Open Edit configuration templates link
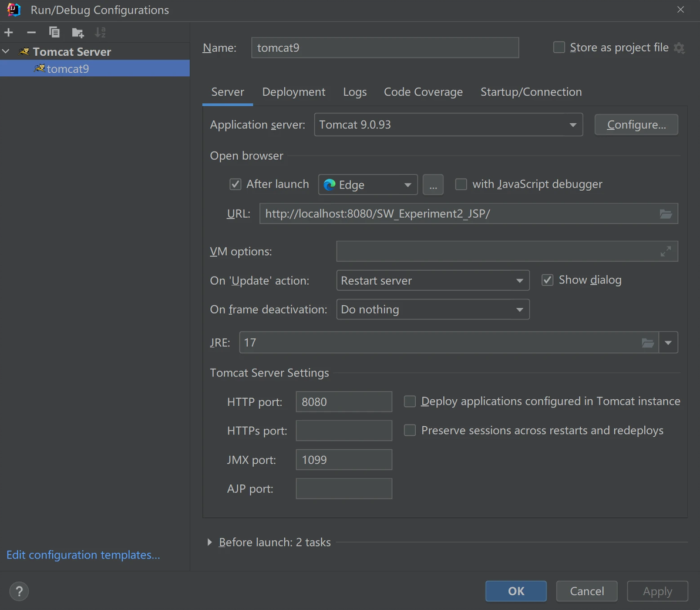 (83, 555)
